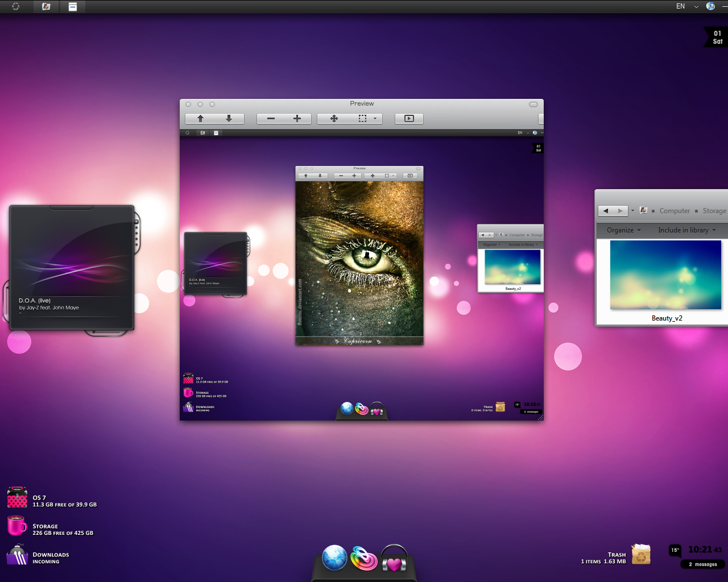Zoom out with the minus button
This screenshot has height=582, width=728.
pyautogui.click(x=271, y=118)
